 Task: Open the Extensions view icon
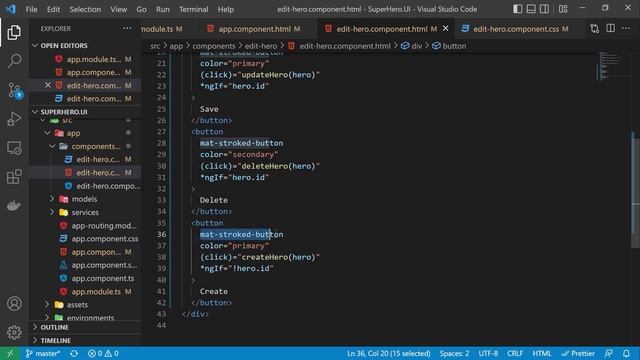pyautogui.click(x=14, y=177)
